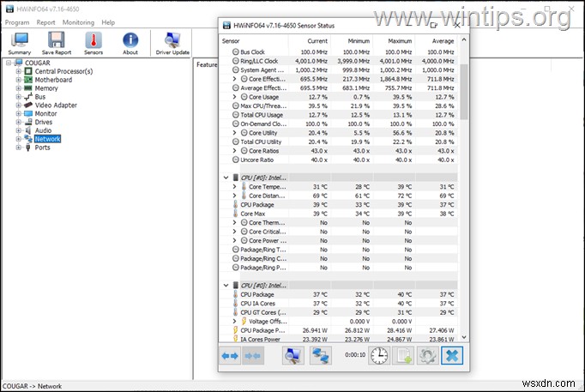
Task: Open the Help menu
Action: pyautogui.click(x=108, y=22)
